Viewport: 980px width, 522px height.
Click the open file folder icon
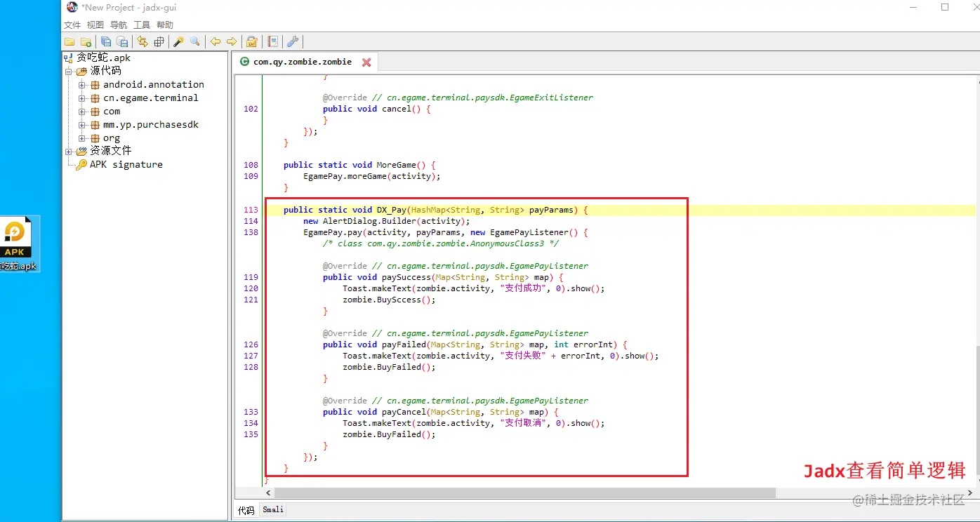[x=69, y=41]
